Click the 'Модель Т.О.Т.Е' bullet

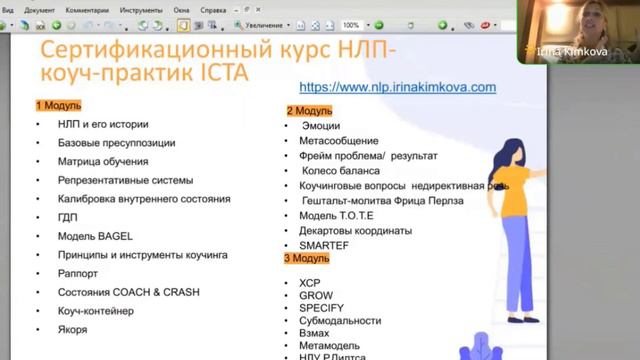[336, 216]
